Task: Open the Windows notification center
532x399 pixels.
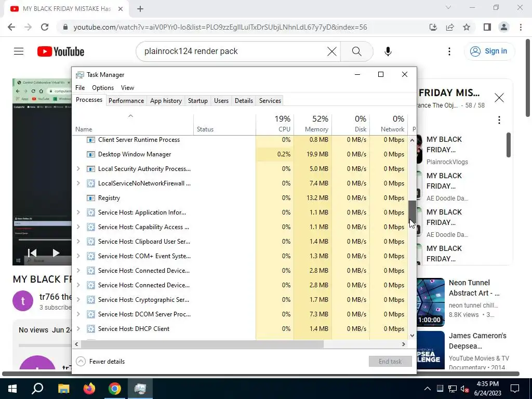Action: click(515, 389)
